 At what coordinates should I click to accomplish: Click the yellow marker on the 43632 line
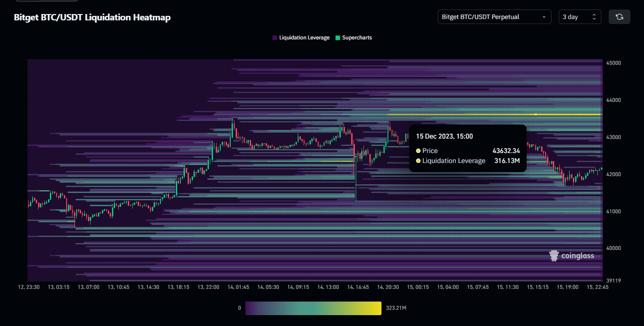point(536,115)
